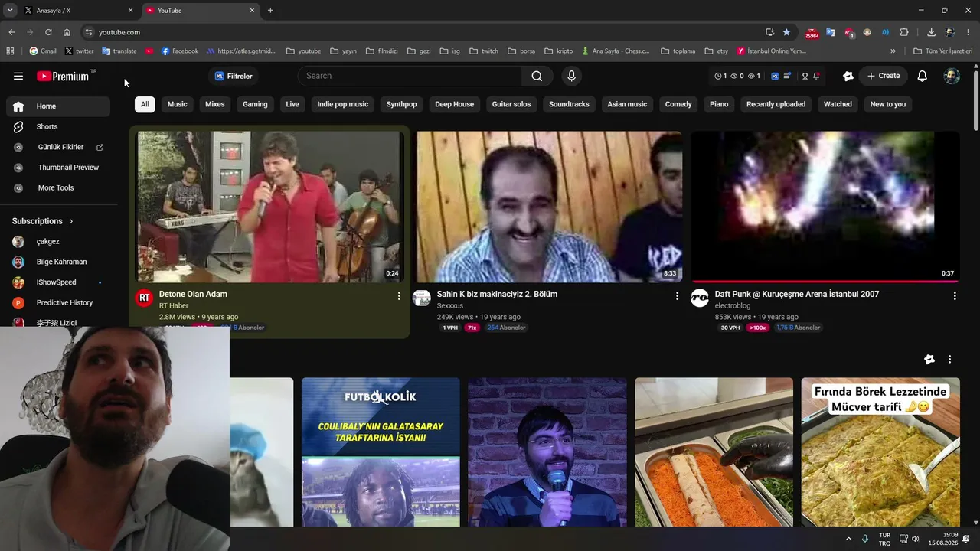Viewport: 980px width, 551px height.
Task: Open the kripto bookmarks folder
Action: (558, 51)
